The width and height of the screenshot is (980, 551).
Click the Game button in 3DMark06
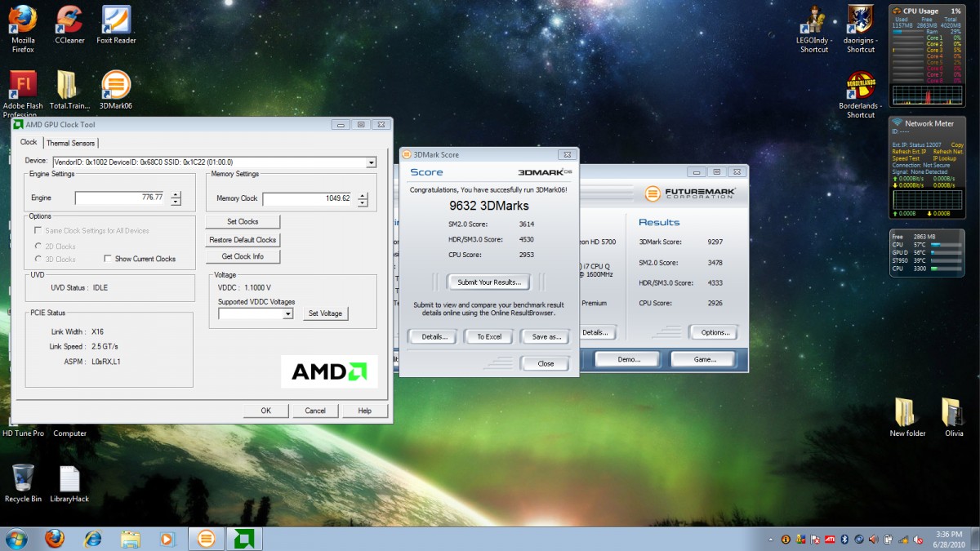(x=704, y=359)
